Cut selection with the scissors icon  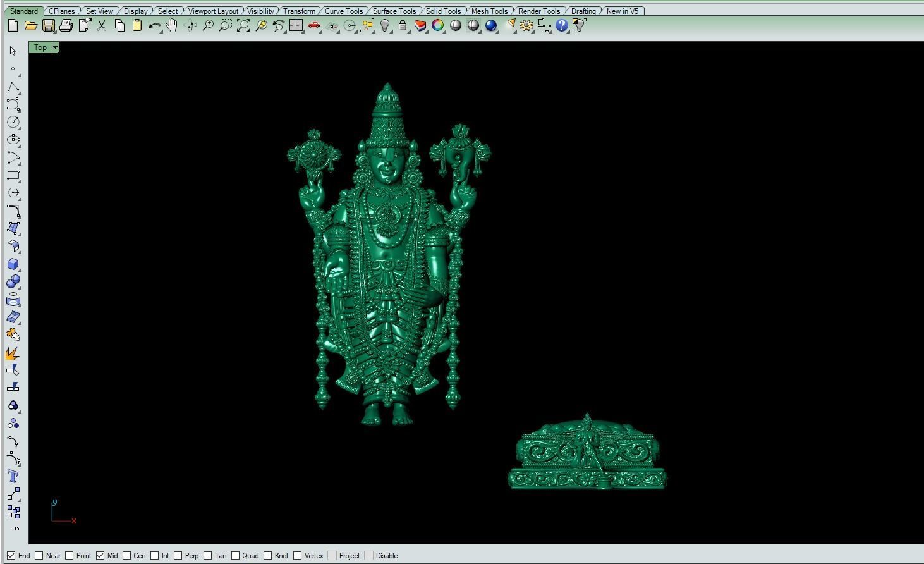(102, 26)
